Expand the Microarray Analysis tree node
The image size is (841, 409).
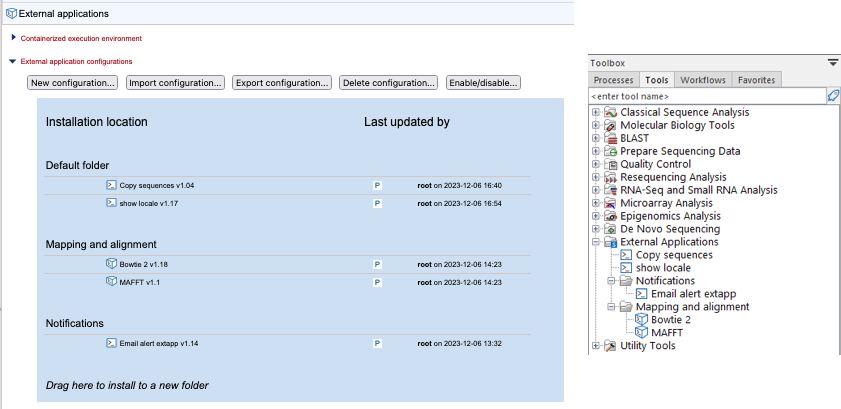click(x=595, y=203)
